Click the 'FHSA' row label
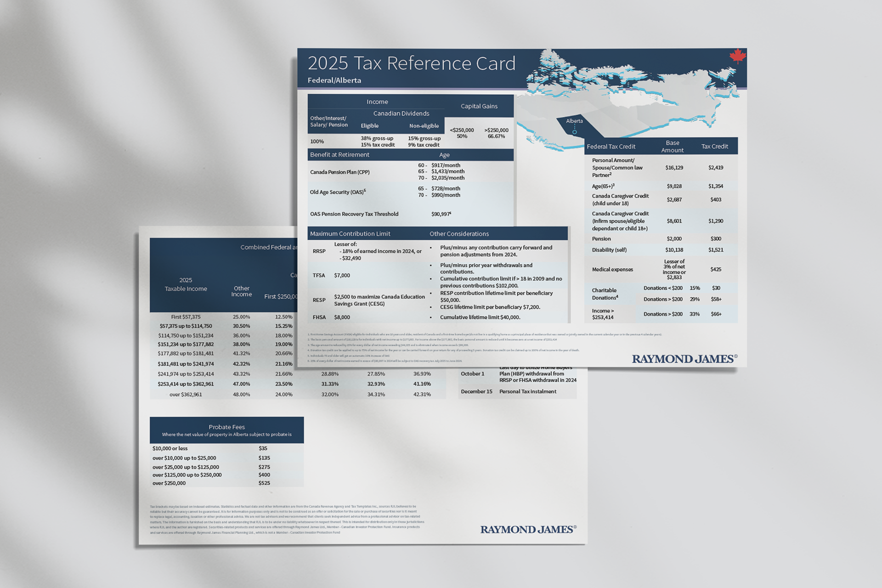882x588 pixels. tap(319, 317)
